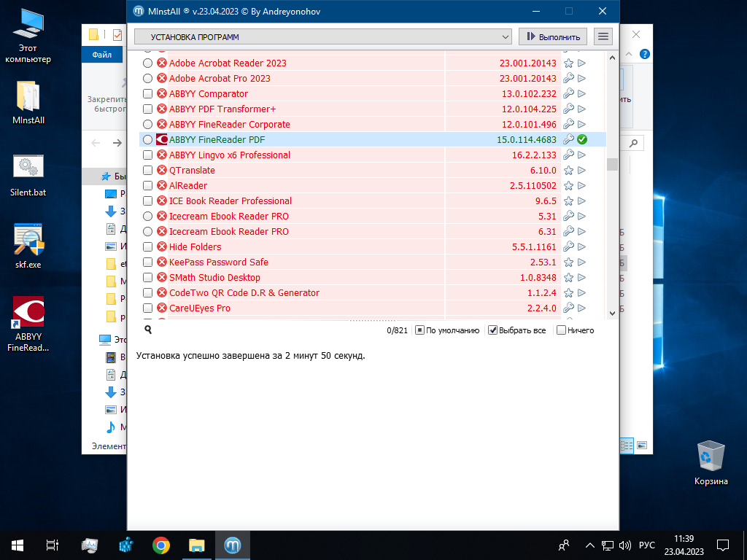Open the hamburger menu button in MInstAll
This screenshot has width=747, height=560.
tap(603, 36)
